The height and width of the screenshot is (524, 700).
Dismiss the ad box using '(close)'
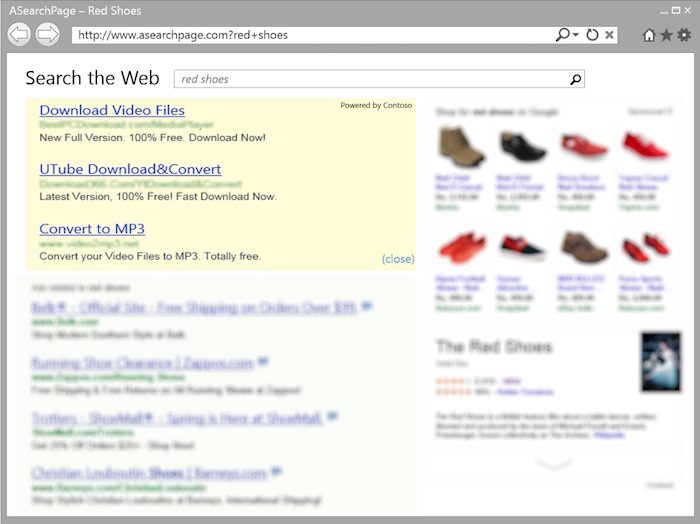(398, 259)
